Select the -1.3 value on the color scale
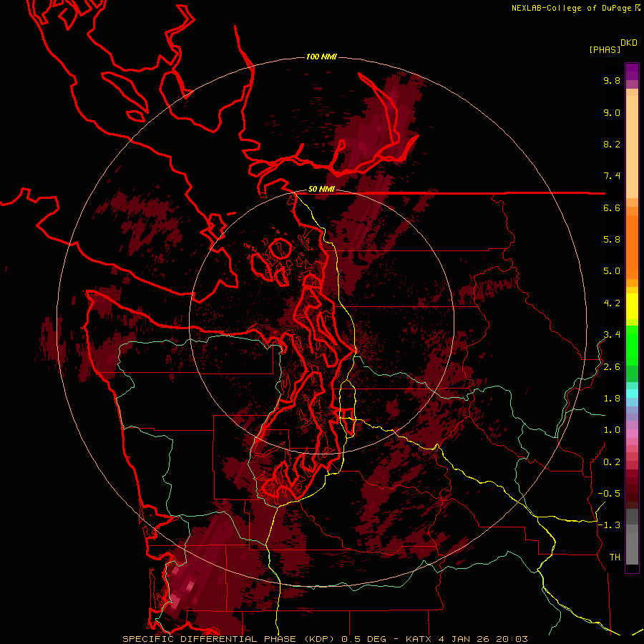This screenshot has height=644, width=644. (x=609, y=525)
